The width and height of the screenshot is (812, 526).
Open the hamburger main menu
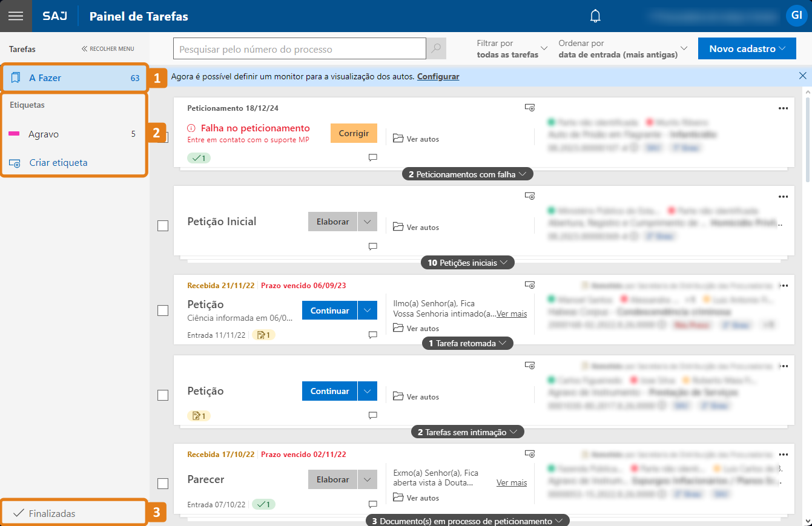[x=16, y=16]
